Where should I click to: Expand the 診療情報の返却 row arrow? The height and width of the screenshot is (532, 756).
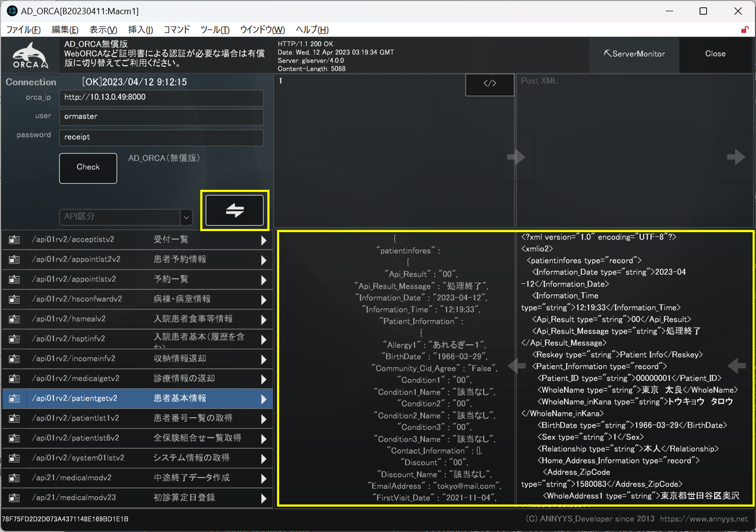pyautogui.click(x=264, y=379)
